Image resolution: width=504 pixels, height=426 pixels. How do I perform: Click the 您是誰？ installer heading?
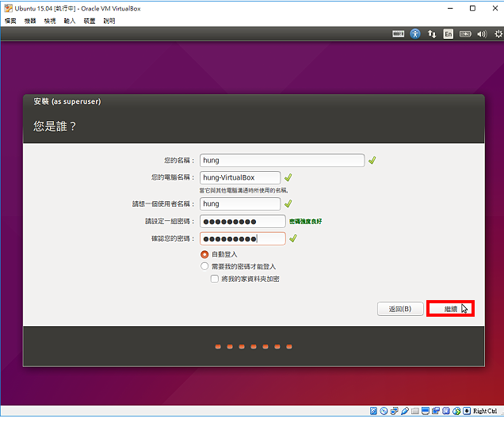[x=55, y=126]
